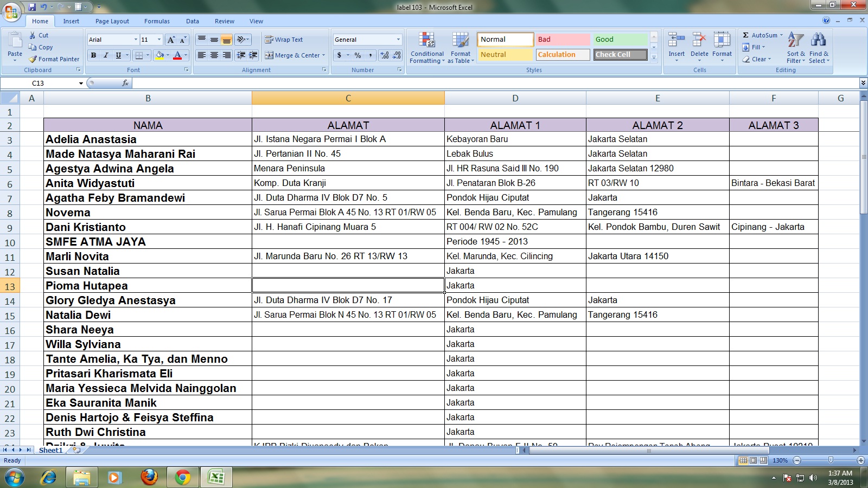Toggle Underline formatting
This screenshot has height=488, width=868.
(x=118, y=55)
